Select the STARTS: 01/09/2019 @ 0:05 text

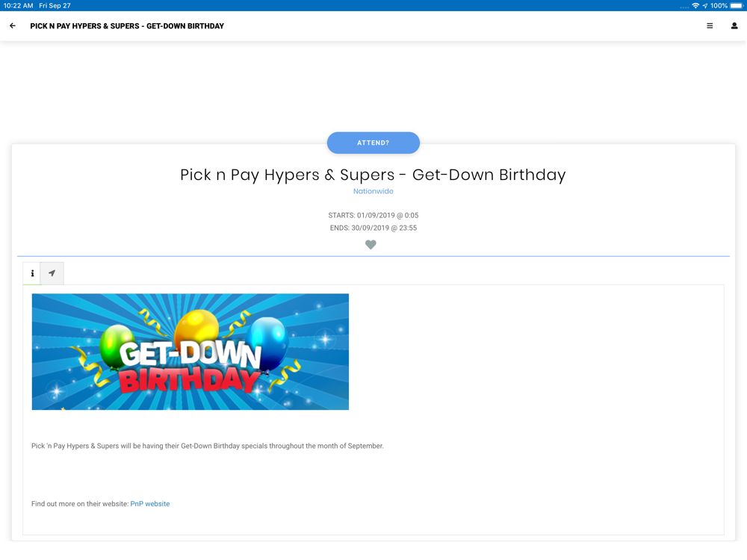point(373,215)
